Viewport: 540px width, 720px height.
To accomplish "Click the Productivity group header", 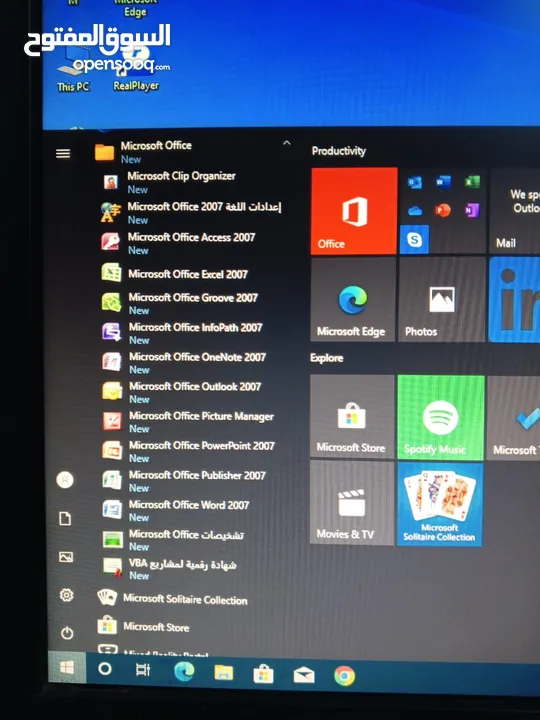I will (338, 151).
